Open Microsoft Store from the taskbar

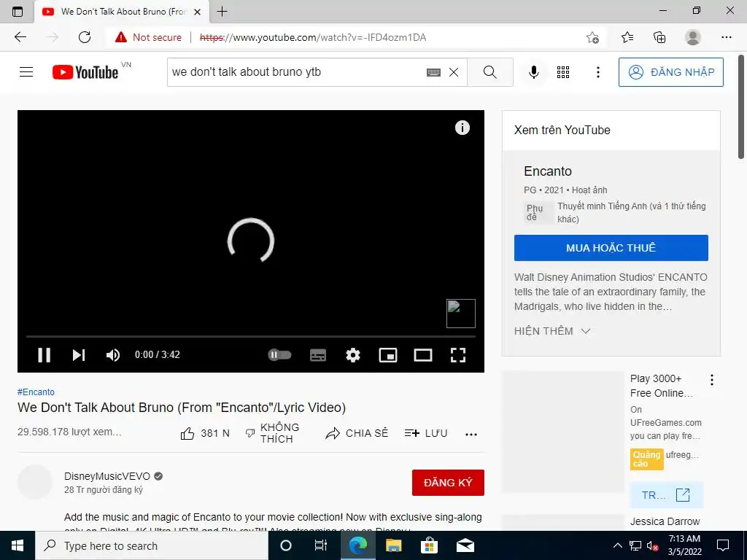429,545
